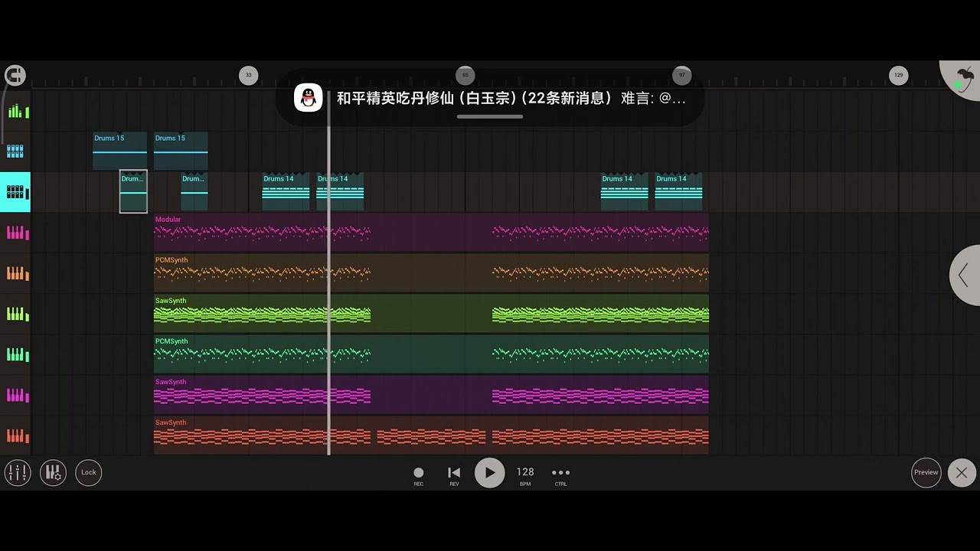The width and height of the screenshot is (980, 551).
Task: Toggle the Preview button
Action: 926,472
